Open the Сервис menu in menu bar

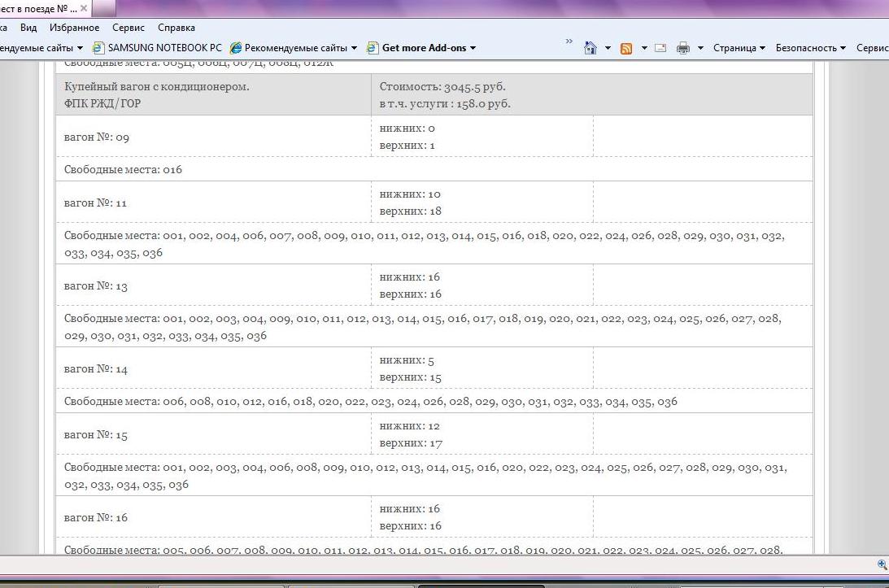point(129,28)
